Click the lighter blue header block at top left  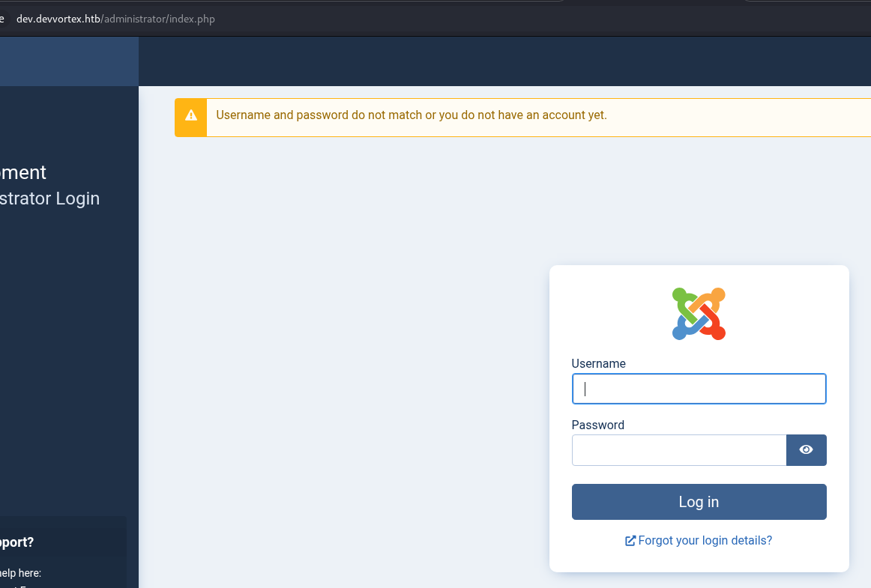pos(69,61)
